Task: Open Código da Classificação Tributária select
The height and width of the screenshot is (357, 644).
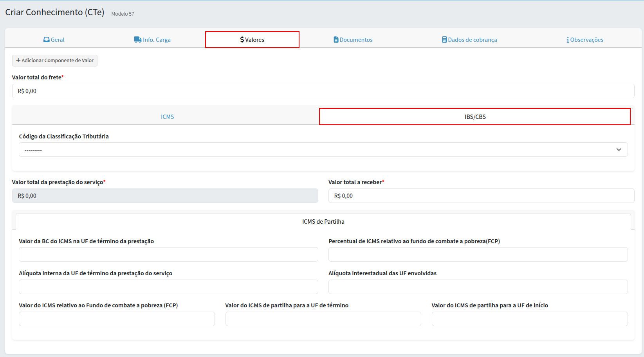Action: (x=313, y=150)
